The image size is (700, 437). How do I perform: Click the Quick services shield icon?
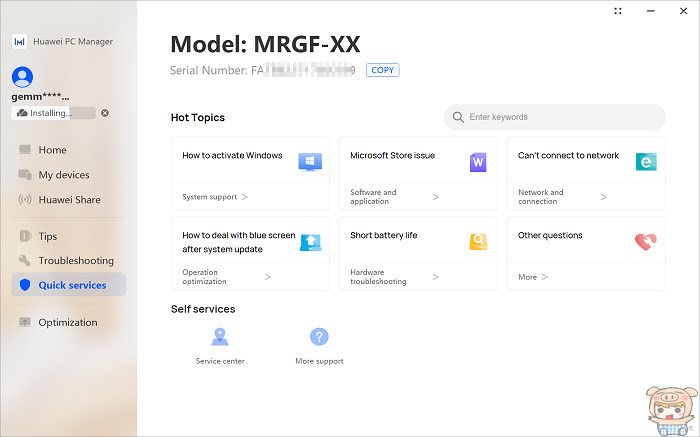click(x=25, y=285)
